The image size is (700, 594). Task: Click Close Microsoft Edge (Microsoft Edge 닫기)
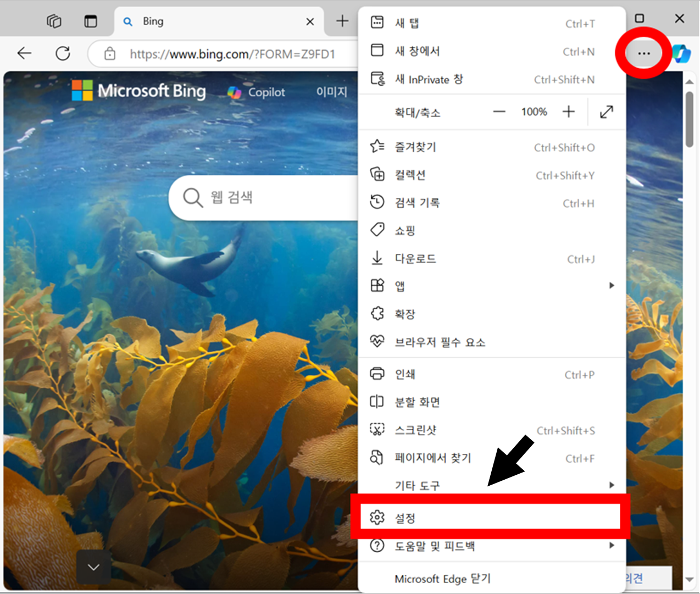442,579
